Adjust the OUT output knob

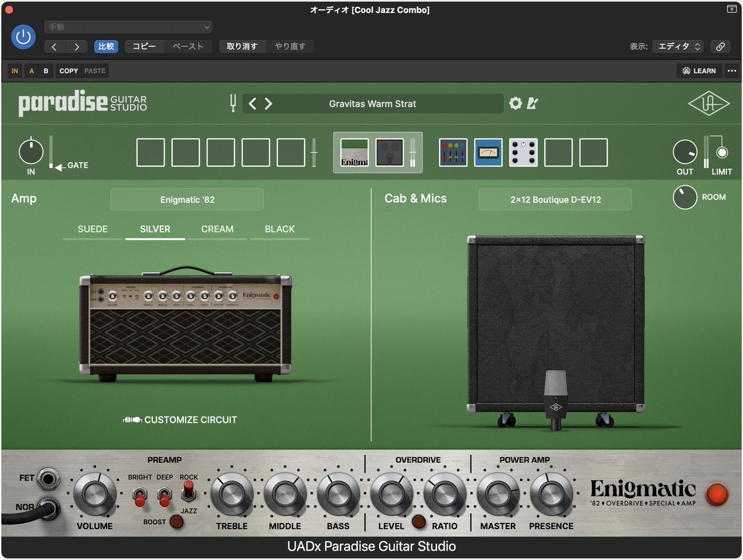pyautogui.click(x=685, y=152)
